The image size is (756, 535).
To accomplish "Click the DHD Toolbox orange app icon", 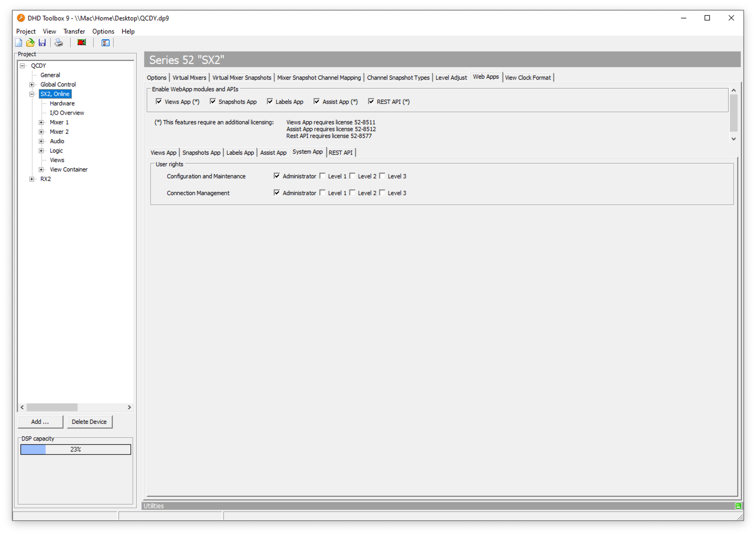I will [21, 18].
